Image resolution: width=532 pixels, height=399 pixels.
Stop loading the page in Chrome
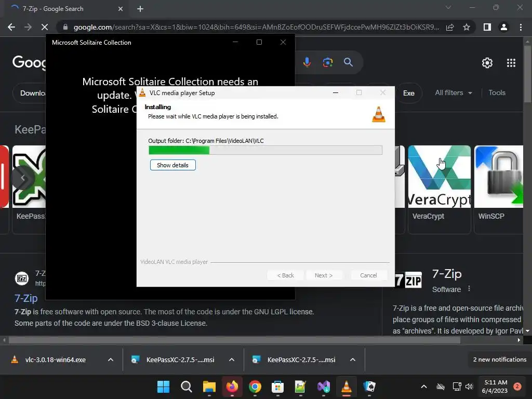45,27
